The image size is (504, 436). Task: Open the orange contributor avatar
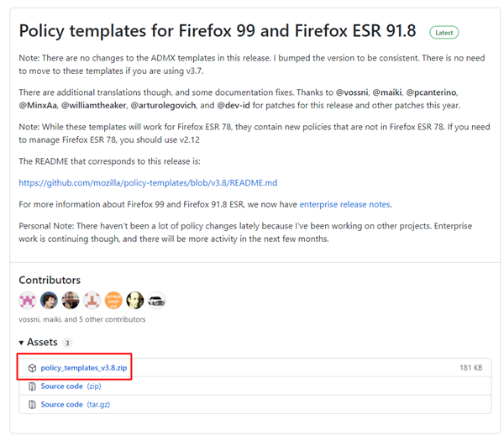(x=113, y=300)
